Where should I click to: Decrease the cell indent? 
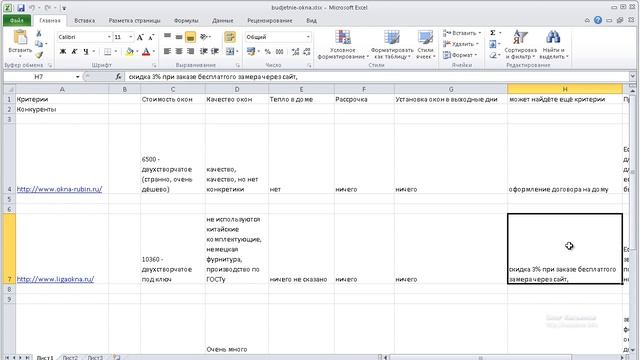tap(203, 51)
